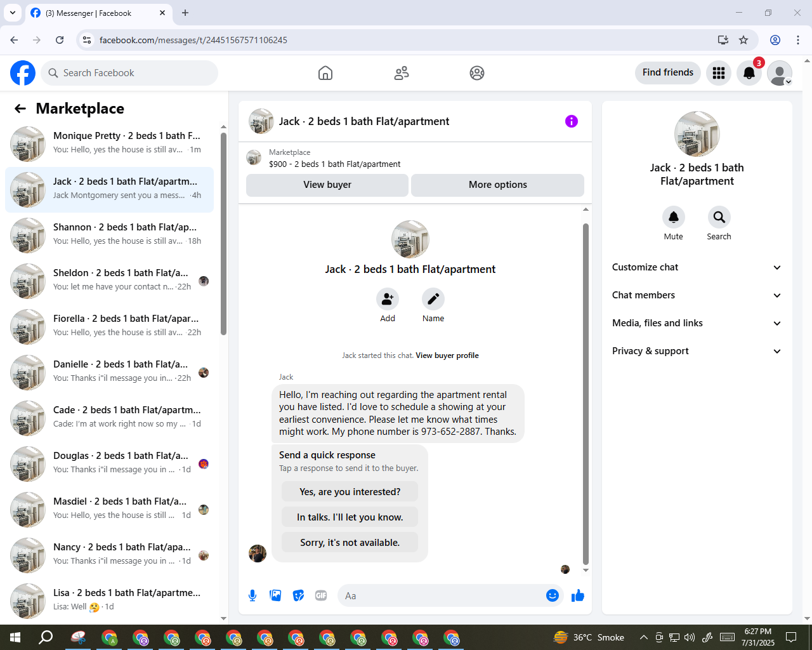The image size is (812, 650).
Task: Open conversation information purple icon
Action: pos(572,121)
